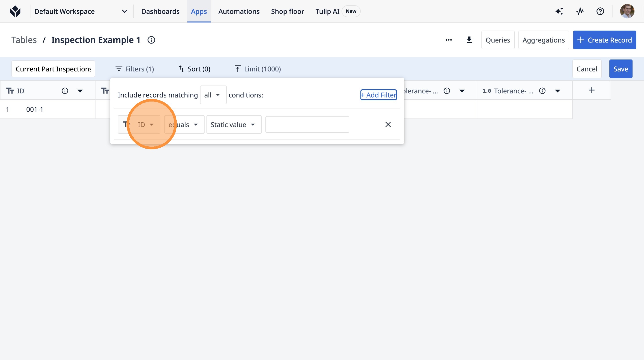Add a new column with plus icon
Screen dimensions: 644x360
[x=591, y=90]
